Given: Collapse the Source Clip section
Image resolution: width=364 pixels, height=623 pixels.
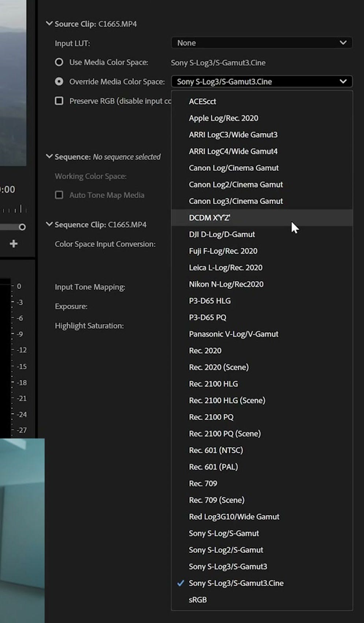Looking at the screenshot, I should pos(49,24).
